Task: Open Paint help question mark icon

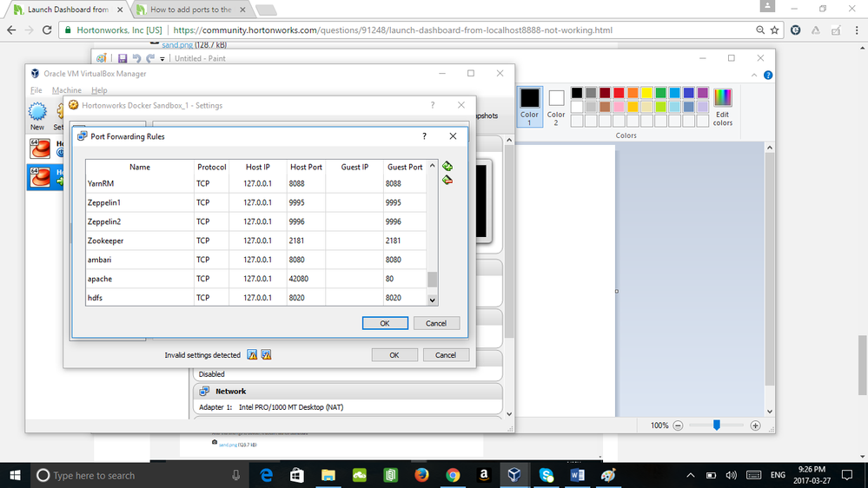Action: coord(768,76)
